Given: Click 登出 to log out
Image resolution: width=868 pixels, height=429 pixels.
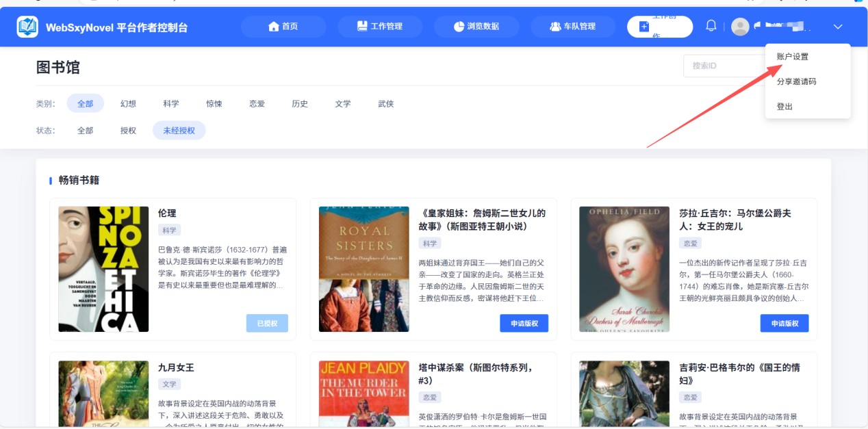Looking at the screenshot, I should (x=784, y=106).
